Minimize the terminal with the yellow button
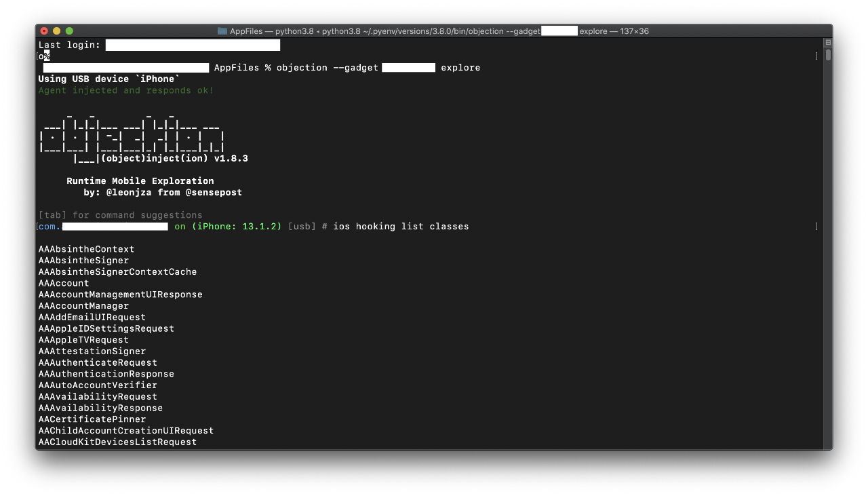Screen dimensions: 868x496 [x=57, y=31]
